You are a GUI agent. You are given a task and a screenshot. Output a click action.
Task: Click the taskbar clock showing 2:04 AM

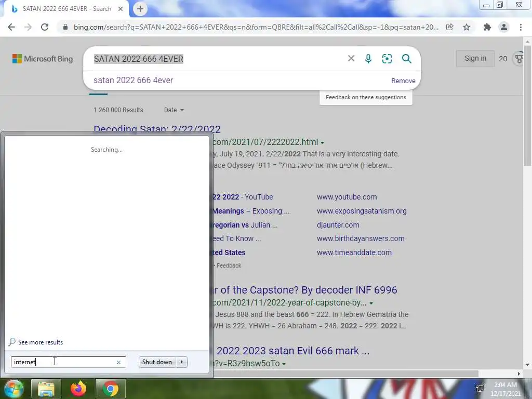point(506,389)
